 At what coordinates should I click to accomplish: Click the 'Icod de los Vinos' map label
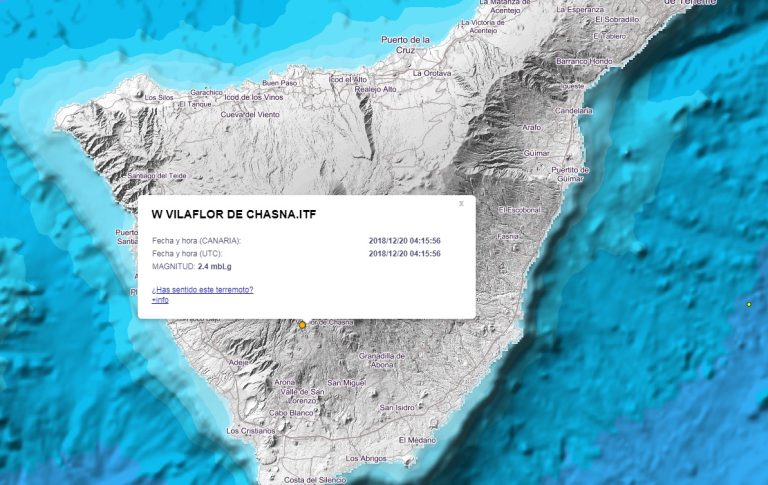click(x=253, y=97)
